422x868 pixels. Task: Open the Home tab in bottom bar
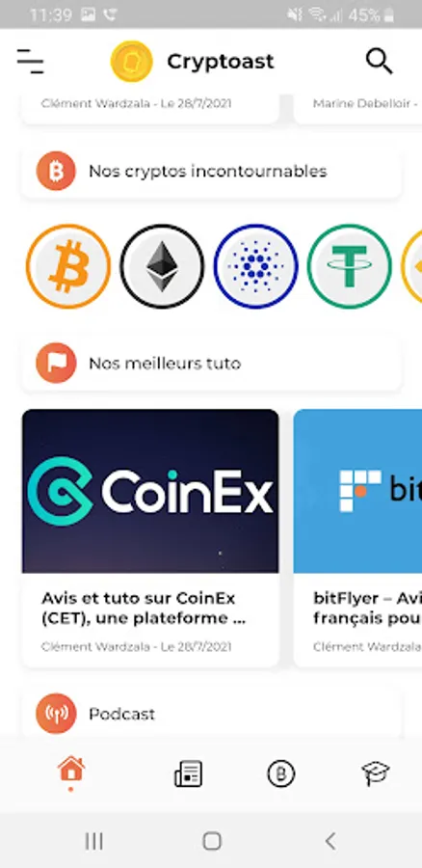tap(71, 773)
